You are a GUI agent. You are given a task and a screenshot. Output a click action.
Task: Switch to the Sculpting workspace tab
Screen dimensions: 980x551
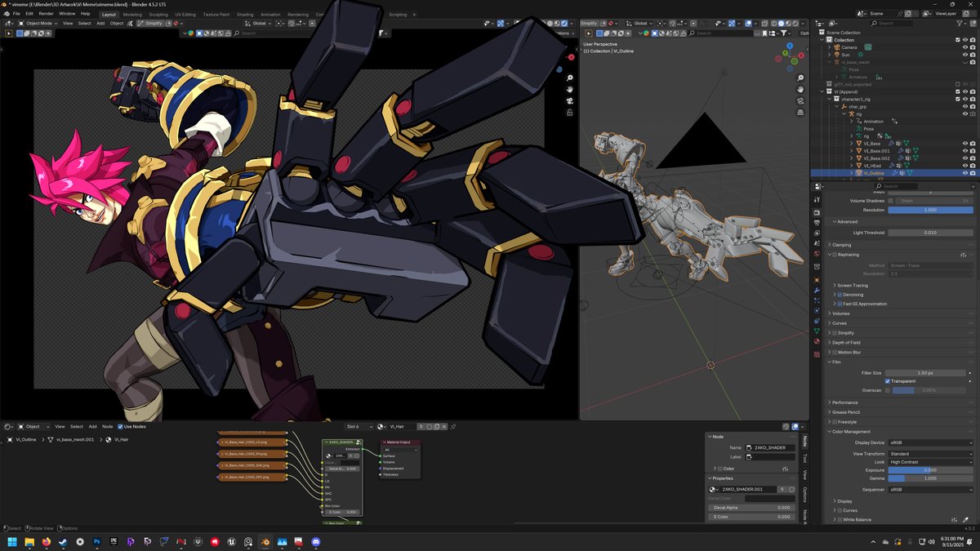tap(158, 14)
